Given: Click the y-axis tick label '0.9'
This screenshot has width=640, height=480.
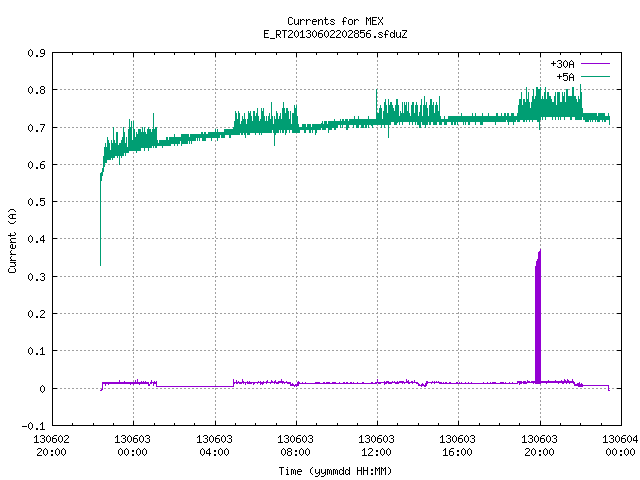Looking at the screenshot, I should 36,53.
